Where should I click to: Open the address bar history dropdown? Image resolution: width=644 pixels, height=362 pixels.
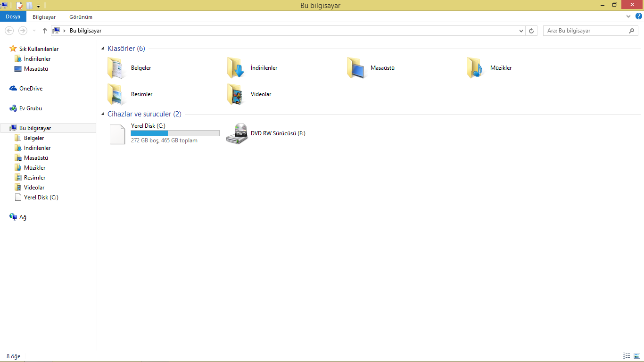[521, 31]
